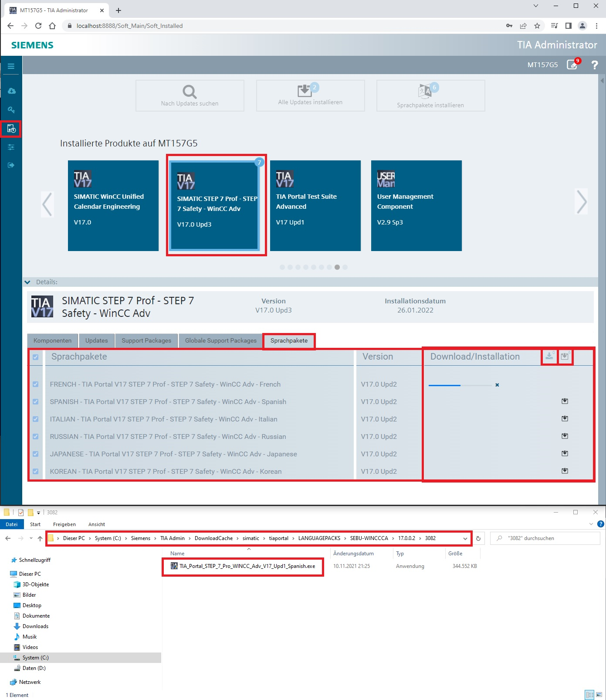The image size is (606, 700).
Task: Show next products with right carousel arrow
Action: (x=582, y=202)
